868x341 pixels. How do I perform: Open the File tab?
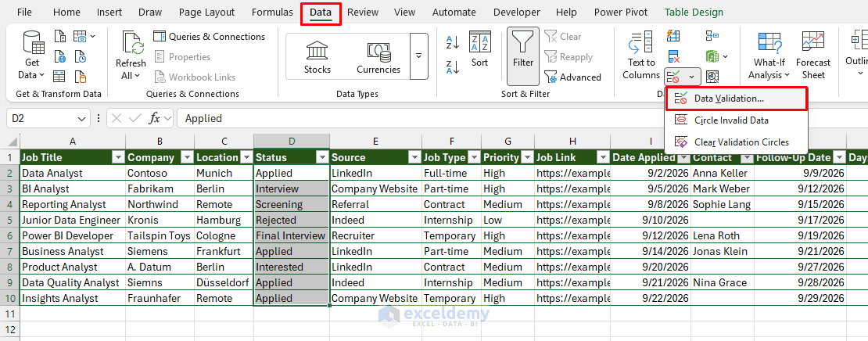click(x=24, y=13)
